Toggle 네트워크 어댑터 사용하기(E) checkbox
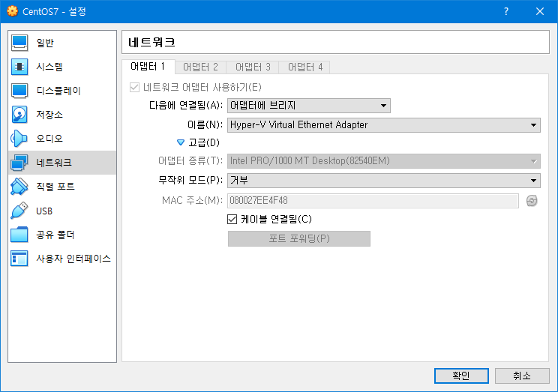The width and height of the screenshot is (558, 392). [x=134, y=87]
